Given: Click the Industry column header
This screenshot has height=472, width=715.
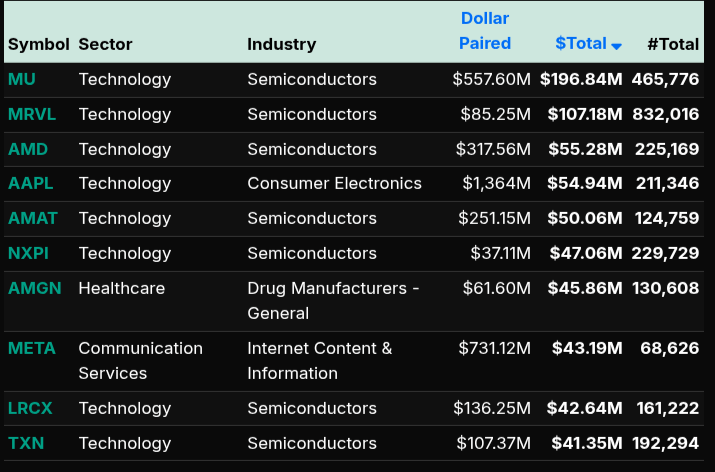Looking at the screenshot, I should click(x=281, y=44).
